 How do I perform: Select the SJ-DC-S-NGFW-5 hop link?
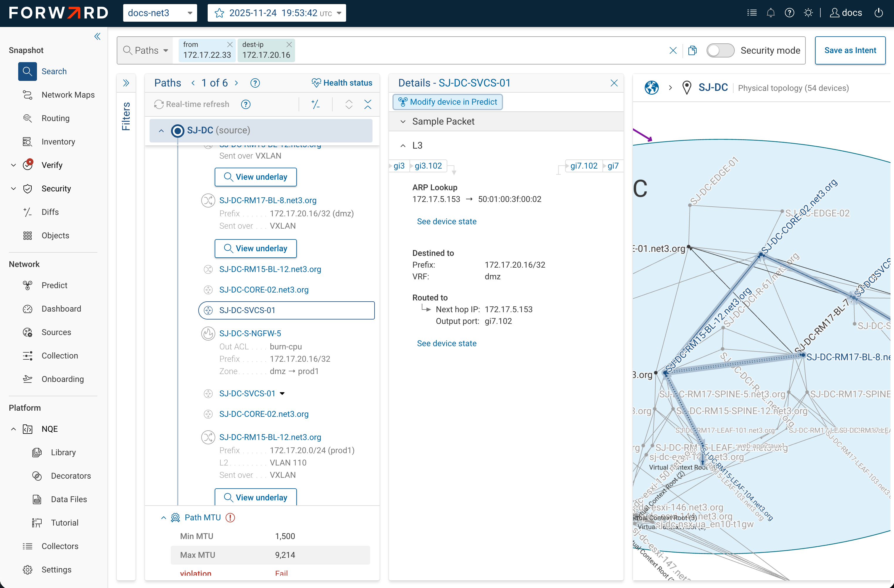[x=250, y=334]
